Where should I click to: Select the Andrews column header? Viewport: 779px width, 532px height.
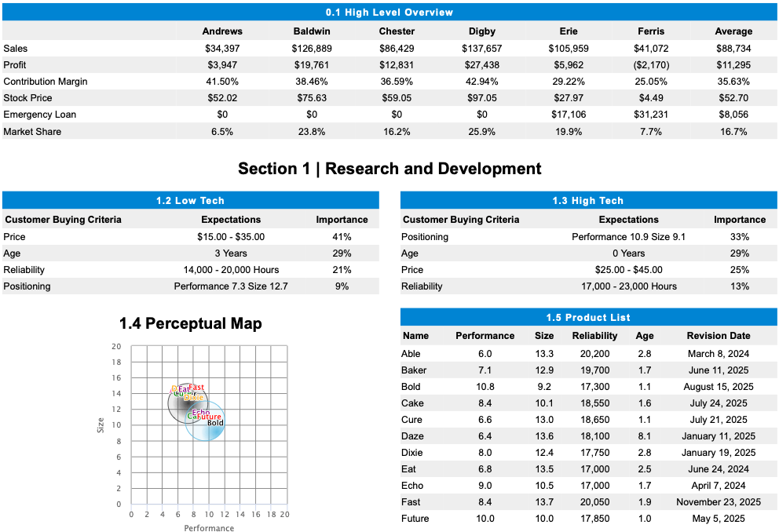(x=222, y=31)
